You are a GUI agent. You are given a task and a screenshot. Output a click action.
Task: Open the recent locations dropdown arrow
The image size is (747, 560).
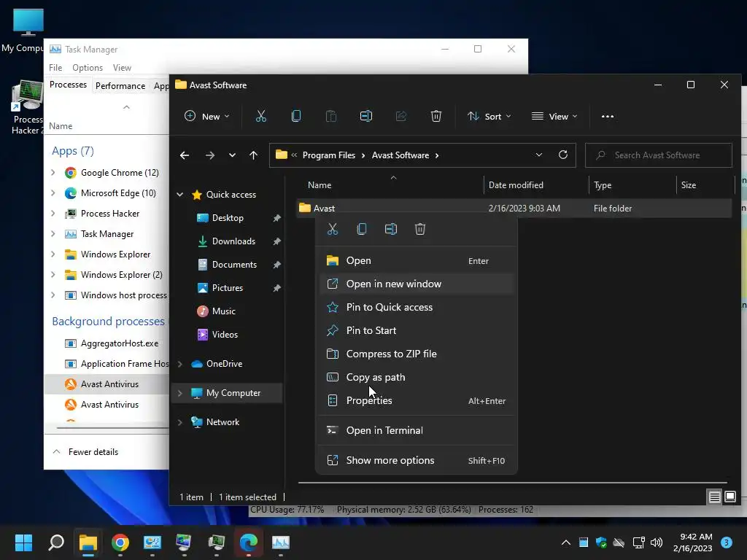232,155
